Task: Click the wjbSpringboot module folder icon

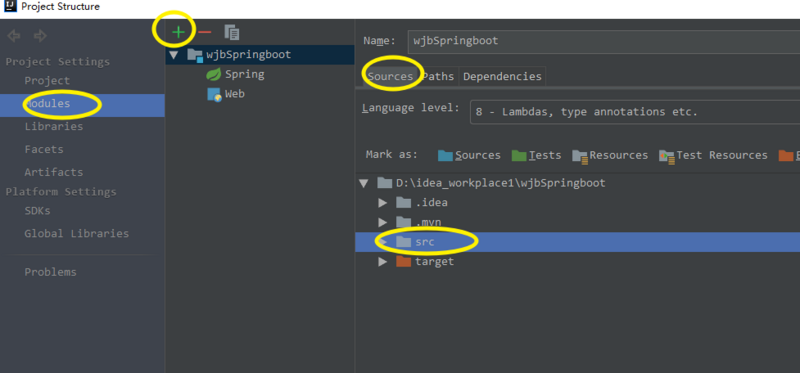Action: [195, 55]
